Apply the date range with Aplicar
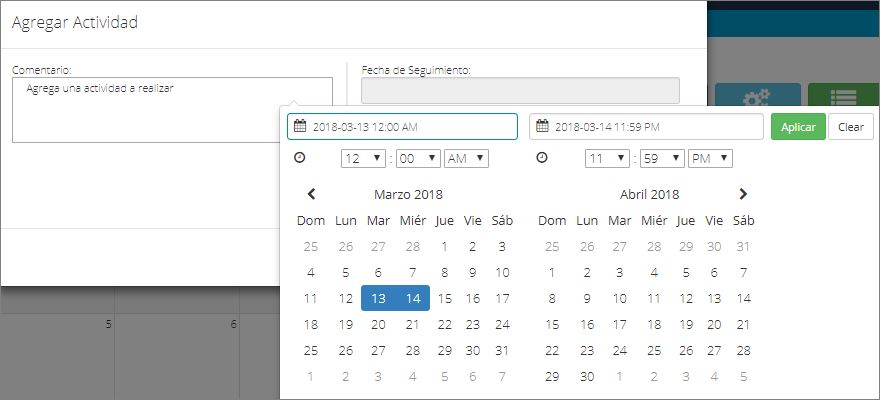 click(798, 127)
